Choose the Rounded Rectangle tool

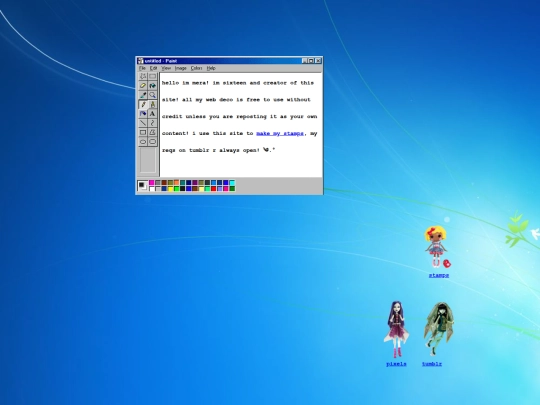(x=153, y=142)
